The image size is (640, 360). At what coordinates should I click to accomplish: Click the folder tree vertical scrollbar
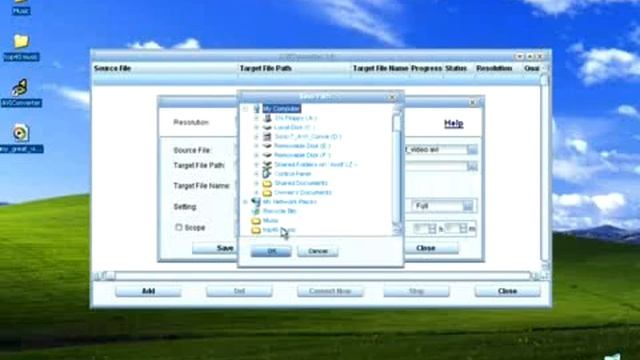[397, 169]
